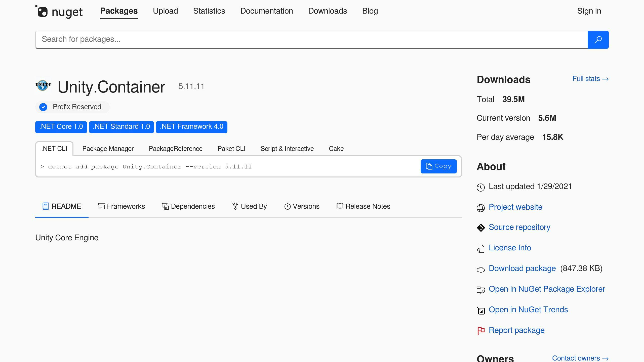
Task: Click the .NET Standard 1.0 badge
Action: coord(121,127)
